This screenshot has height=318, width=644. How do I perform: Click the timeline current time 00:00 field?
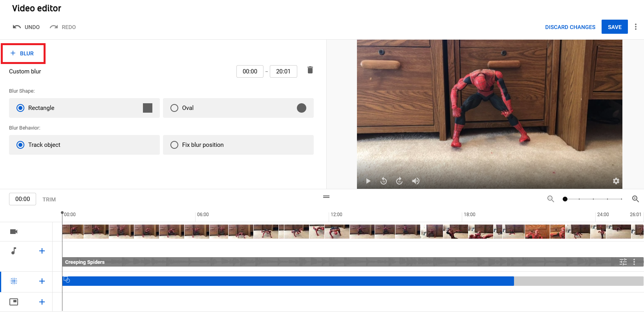tap(22, 199)
